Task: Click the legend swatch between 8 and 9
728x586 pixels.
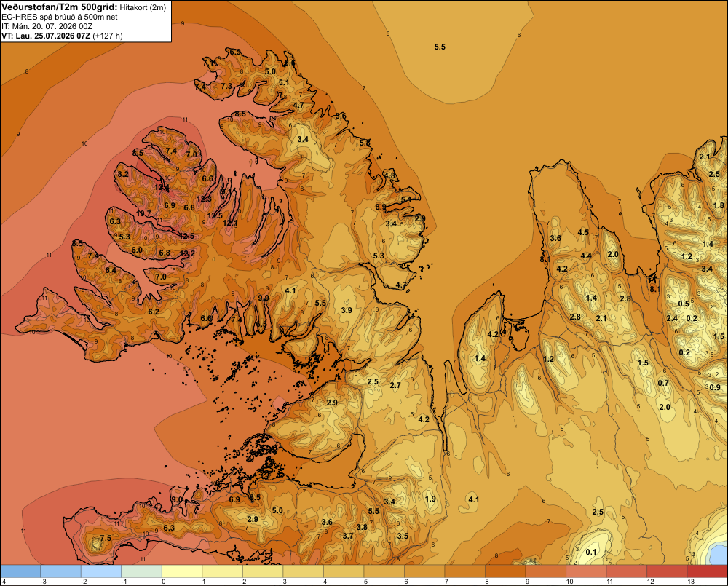Action: 505,571
